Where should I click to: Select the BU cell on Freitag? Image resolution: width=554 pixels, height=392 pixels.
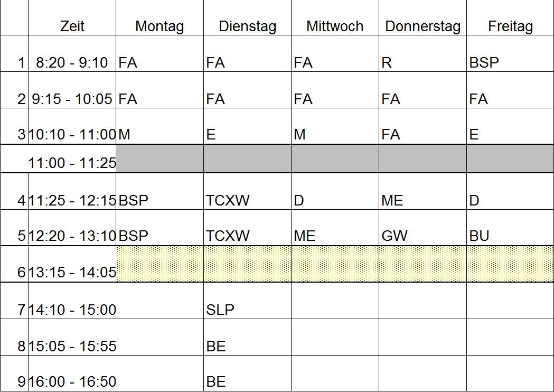coord(510,228)
